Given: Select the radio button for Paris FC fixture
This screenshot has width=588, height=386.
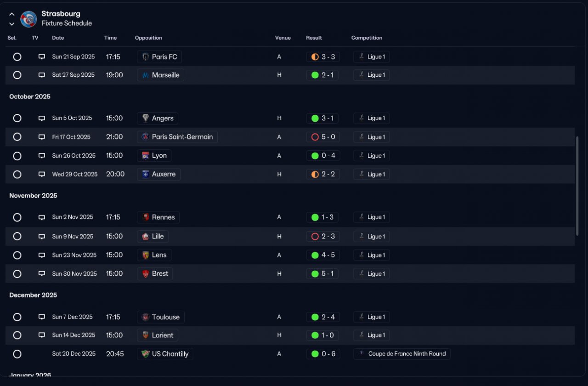Looking at the screenshot, I should coord(17,57).
